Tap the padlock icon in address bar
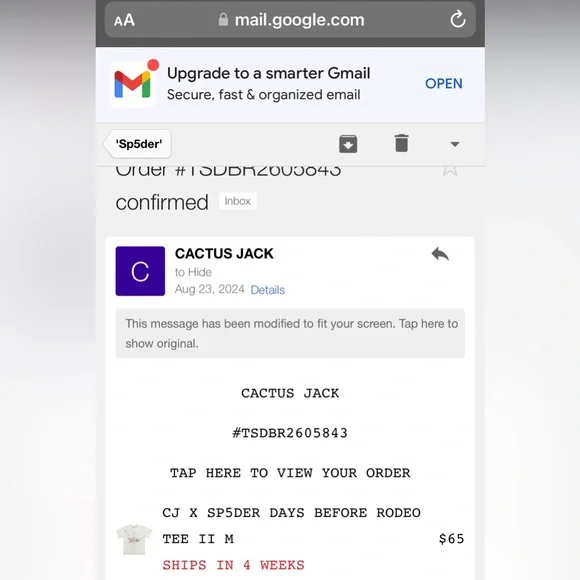This screenshot has height=580, width=580. click(x=223, y=20)
